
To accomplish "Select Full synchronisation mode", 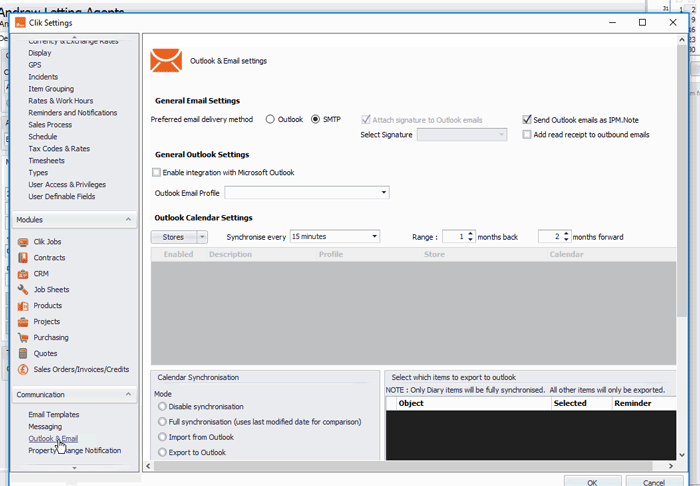I will click(x=162, y=422).
